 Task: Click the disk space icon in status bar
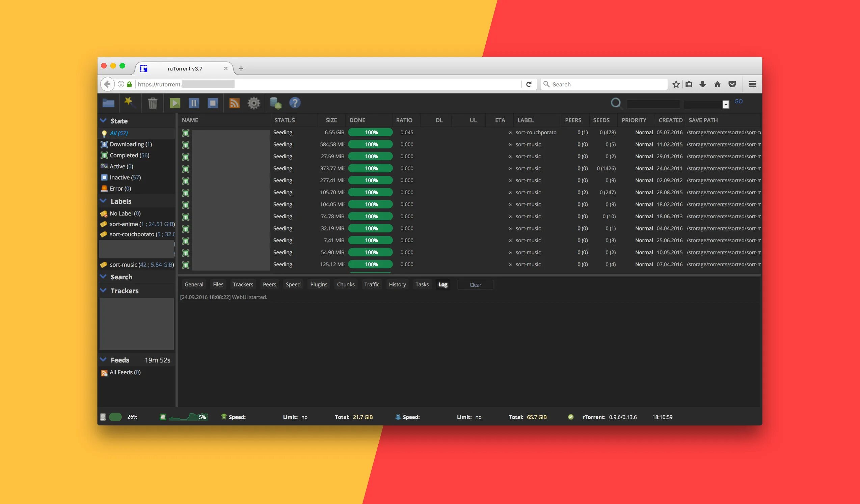pyautogui.click(x=103, y=417)
